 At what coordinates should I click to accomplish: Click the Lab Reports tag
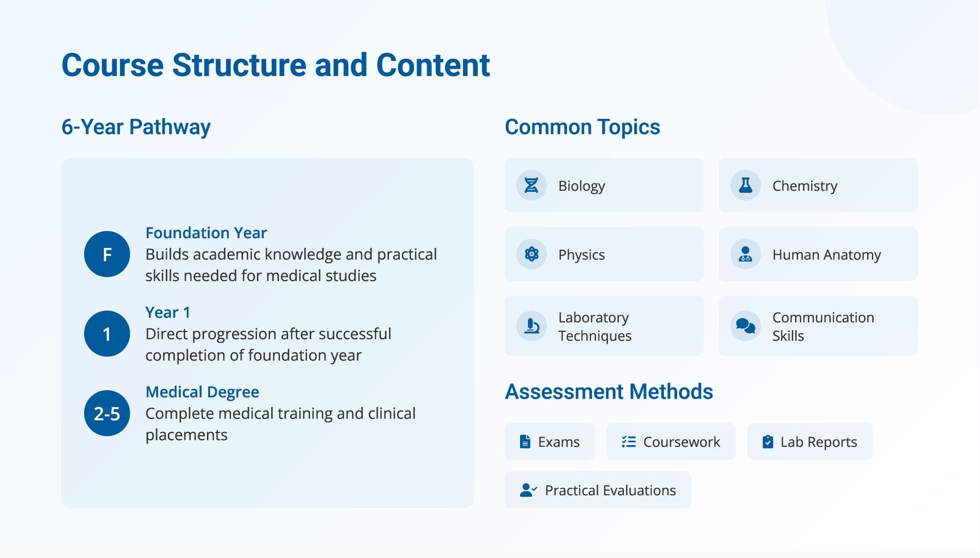point(810,442)
